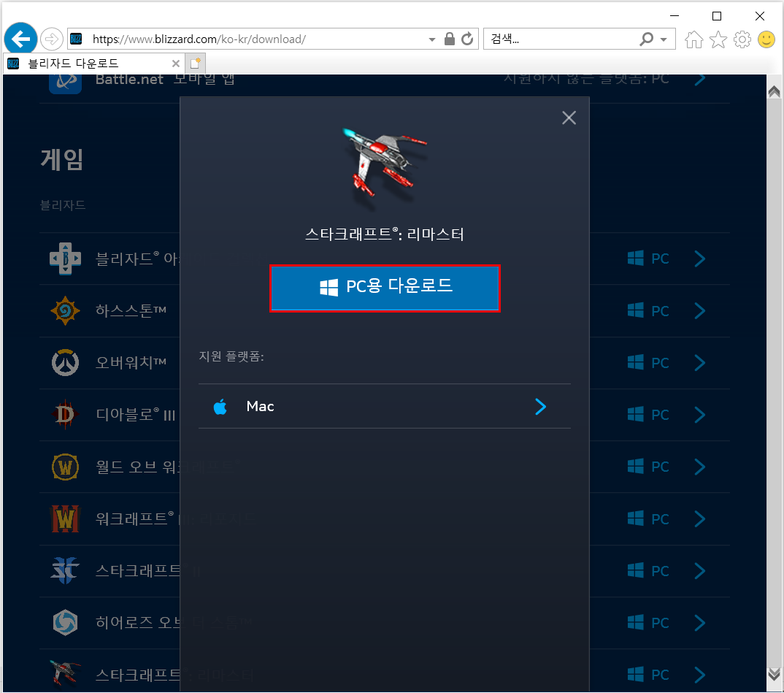The width and height of the screenshot is (784, 693).
Task: Open Favorites star icon
Action: point(718,39)
